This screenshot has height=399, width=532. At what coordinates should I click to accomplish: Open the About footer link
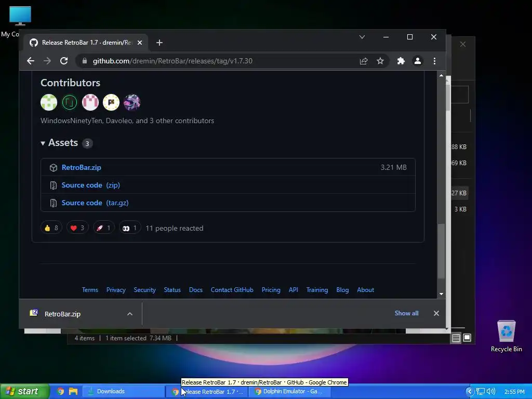pyautogui.click(x=365, y=290)
